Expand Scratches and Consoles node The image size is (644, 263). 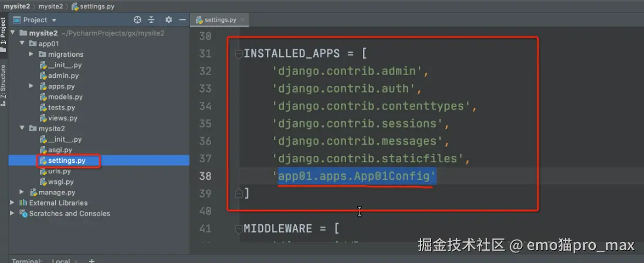tap(12, 213)
